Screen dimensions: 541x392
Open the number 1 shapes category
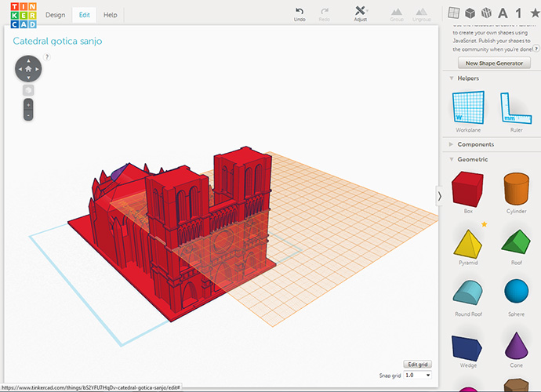(518, 13)
